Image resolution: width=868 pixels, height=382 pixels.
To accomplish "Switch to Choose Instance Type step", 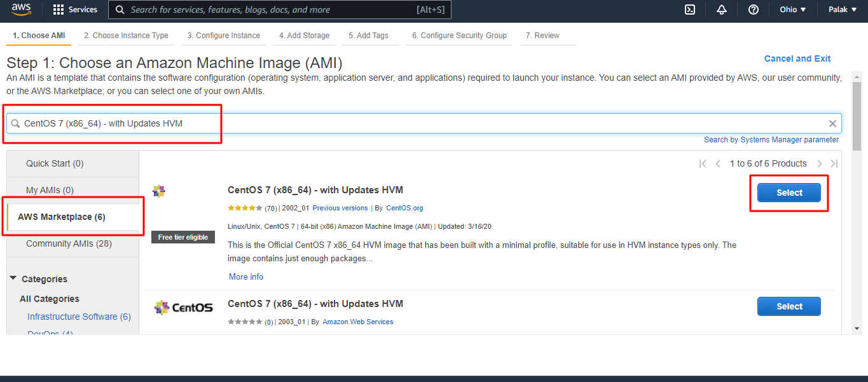I will [x=126, y=36].
